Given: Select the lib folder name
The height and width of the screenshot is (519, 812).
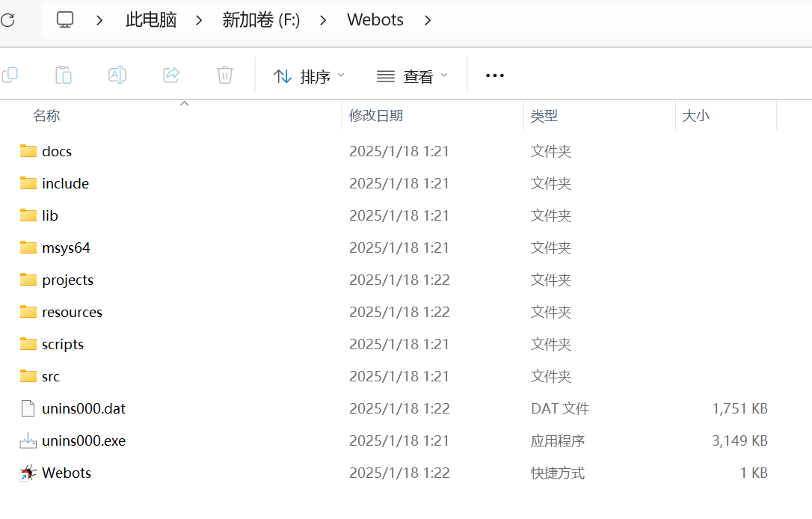Looking at the screenshot, I should (49, 215).
